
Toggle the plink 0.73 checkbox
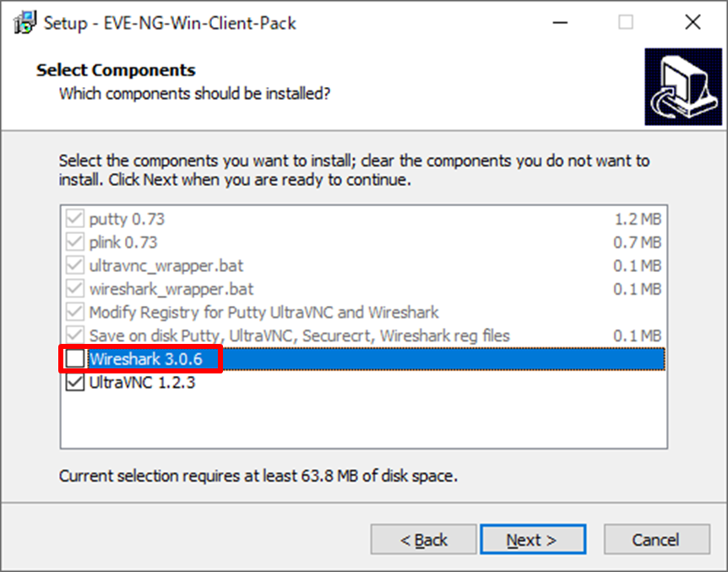tap(76, 242)
